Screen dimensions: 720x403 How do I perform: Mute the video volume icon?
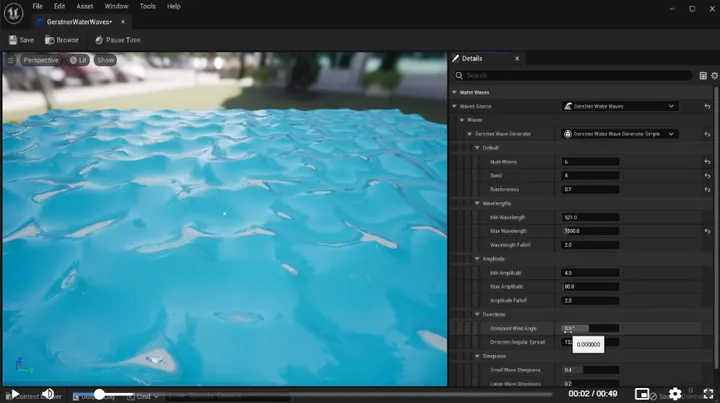tap(48, 394)
